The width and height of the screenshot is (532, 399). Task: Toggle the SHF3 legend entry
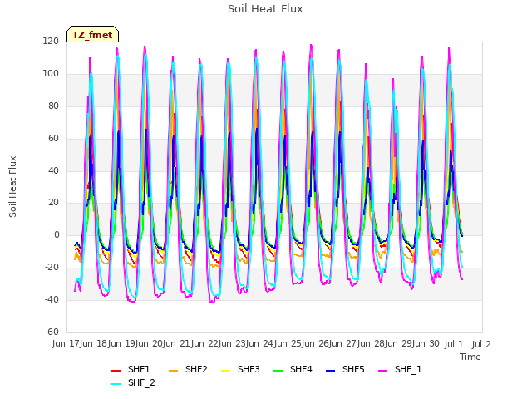(x=240, y=369)
